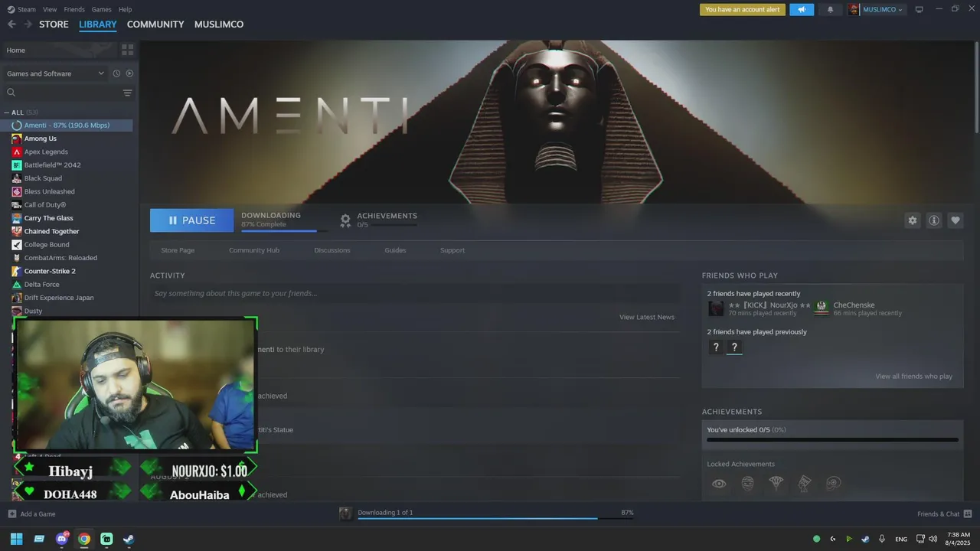Open the Help menu
Screen dimensions: 980x551
[x=126, y=9]
